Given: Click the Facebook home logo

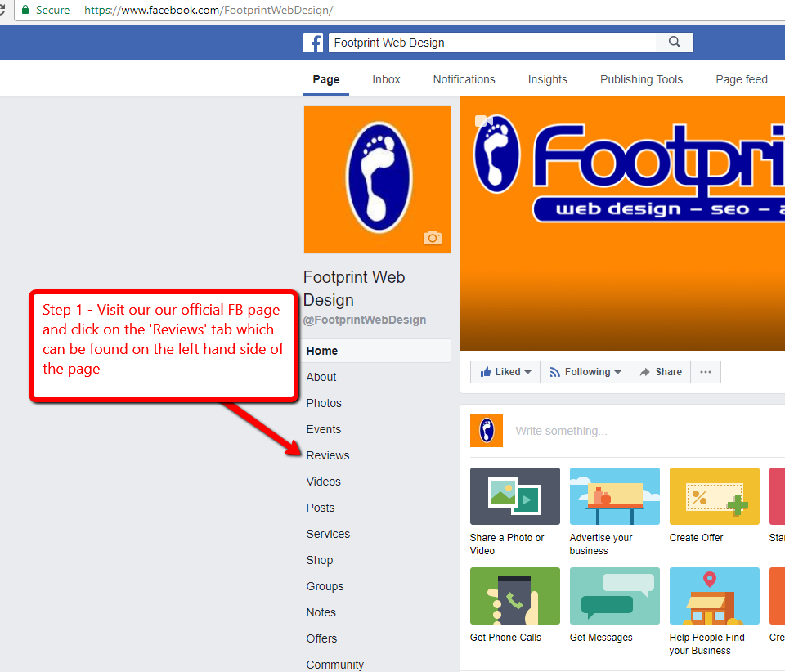Looking at the screenshot, I should pos(313,42).
